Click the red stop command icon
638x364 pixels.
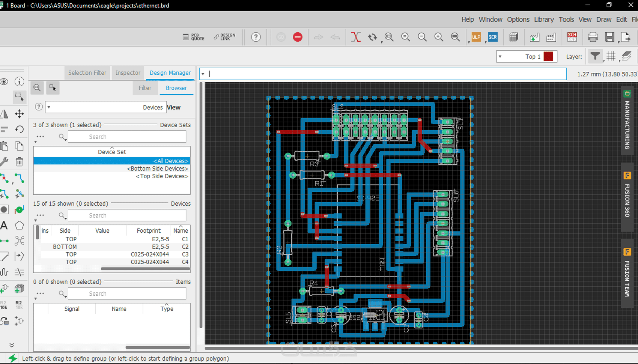coord(298,37)
